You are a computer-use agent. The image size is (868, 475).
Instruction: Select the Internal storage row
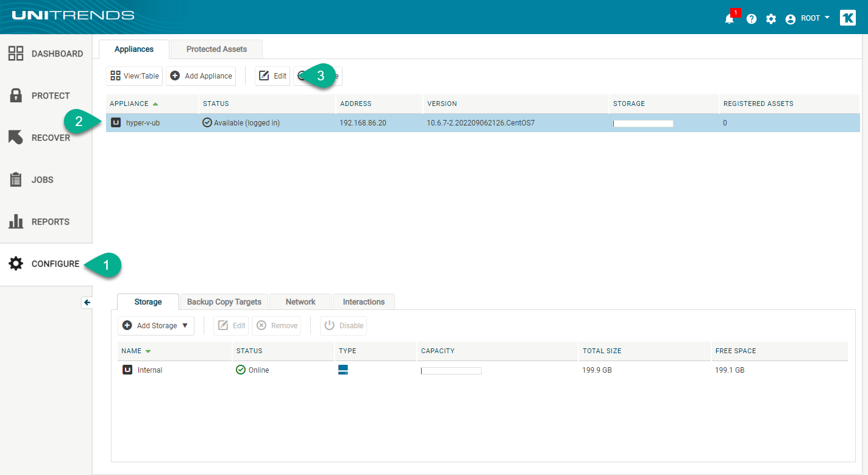483,370
